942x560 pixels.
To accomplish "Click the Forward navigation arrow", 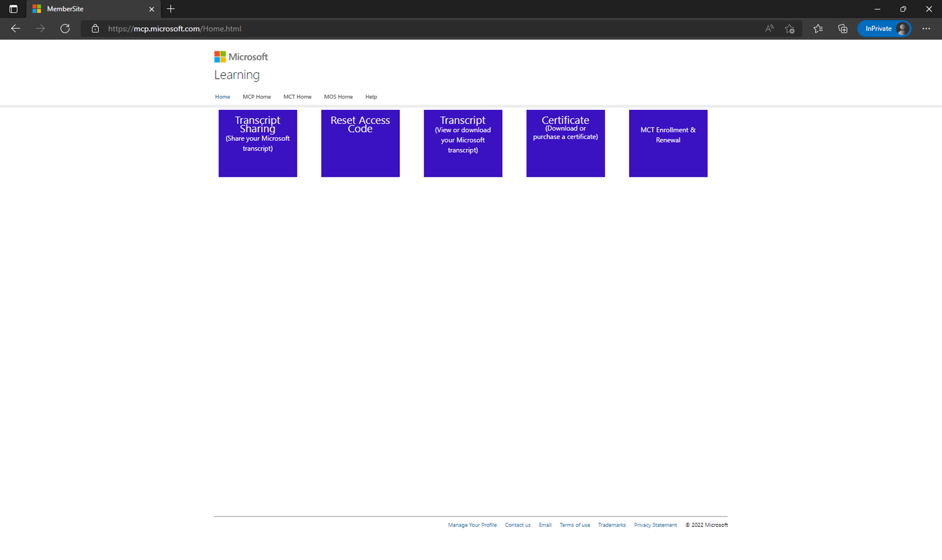I will point(41,29).
